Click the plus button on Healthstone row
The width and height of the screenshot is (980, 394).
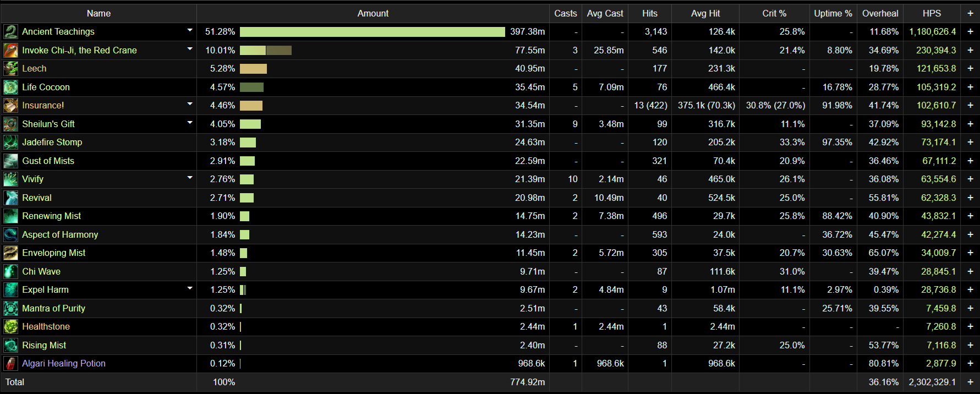pyautogui.click(x=970, y=327)
